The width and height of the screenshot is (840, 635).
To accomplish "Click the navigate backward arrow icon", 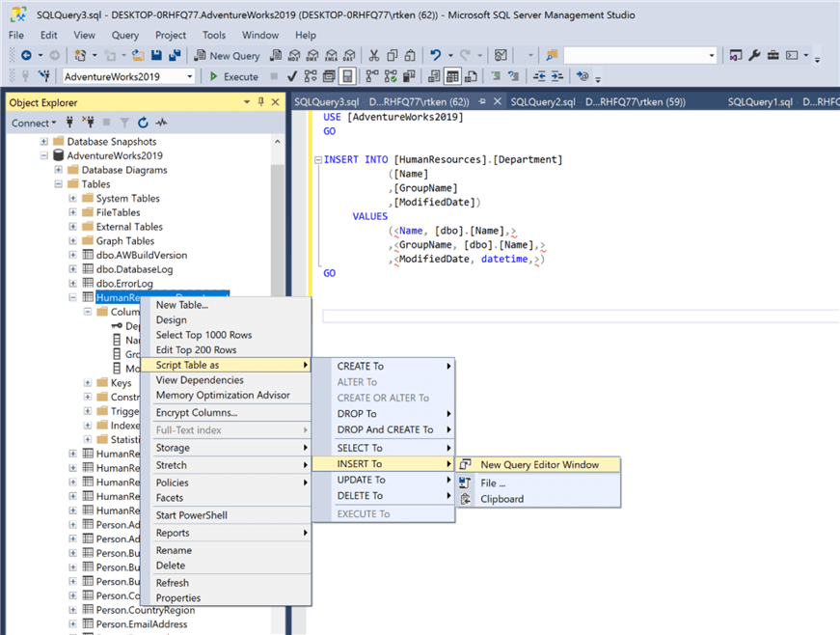I will [26, 55].
